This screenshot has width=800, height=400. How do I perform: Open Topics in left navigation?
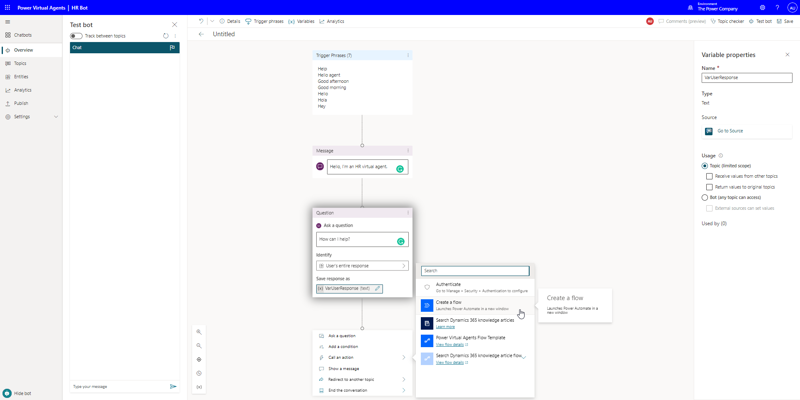click(x=18, y=63)
